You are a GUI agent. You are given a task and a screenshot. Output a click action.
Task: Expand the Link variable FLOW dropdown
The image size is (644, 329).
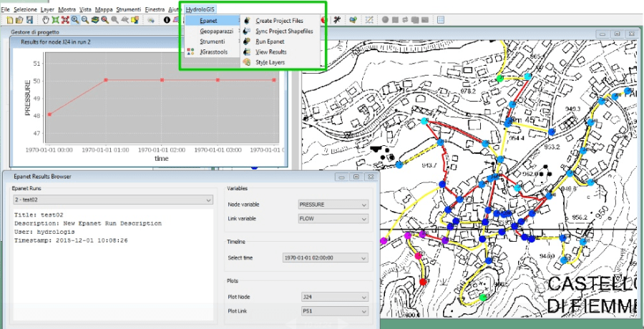(x=333, y=219)
